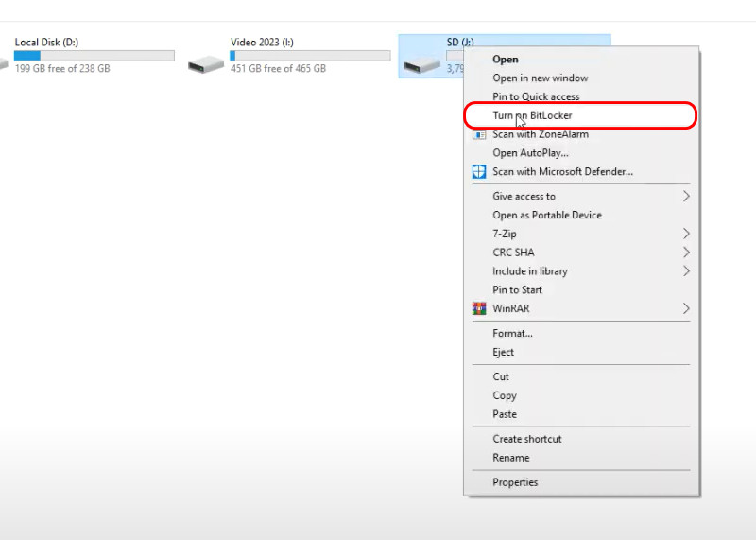Select Turn on BitLocker

pyautogui.click(x=581, y=115)
